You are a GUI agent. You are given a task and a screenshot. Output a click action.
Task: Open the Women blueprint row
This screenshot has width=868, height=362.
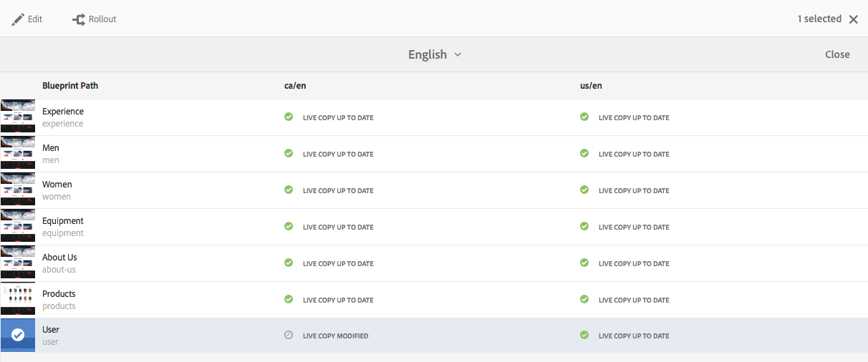[57, 190]
